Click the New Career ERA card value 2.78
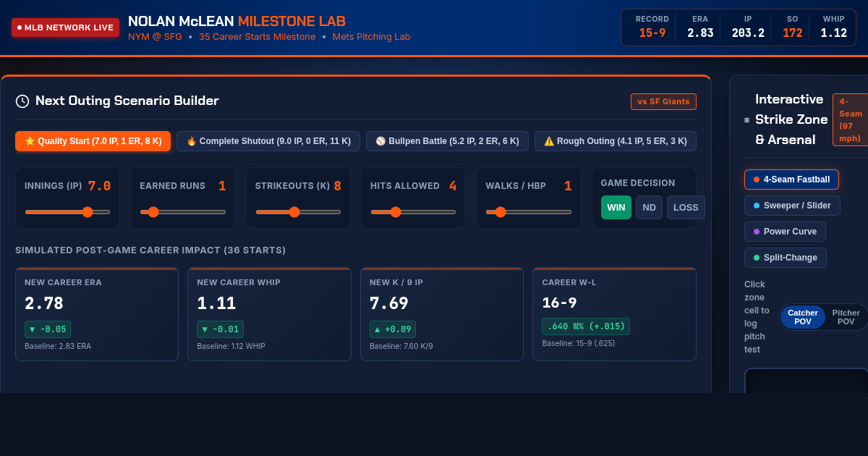Viewport: 868px width, 456px height. point(44,303)
